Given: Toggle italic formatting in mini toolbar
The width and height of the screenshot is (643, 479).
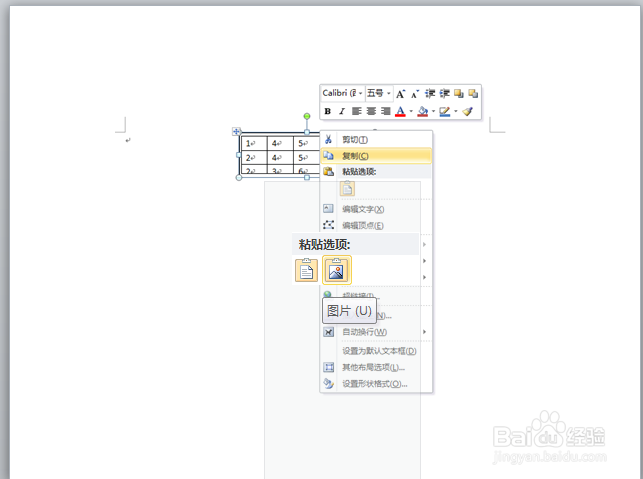Looking at the screenshot, I should 342,111.
